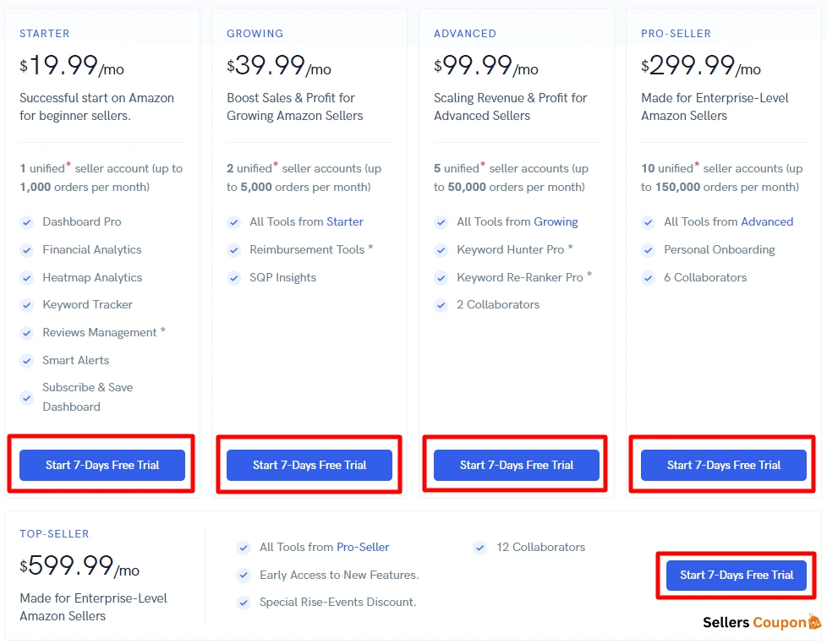
Task: Click the Financial Analytics feature text
Action: point(92,250)
